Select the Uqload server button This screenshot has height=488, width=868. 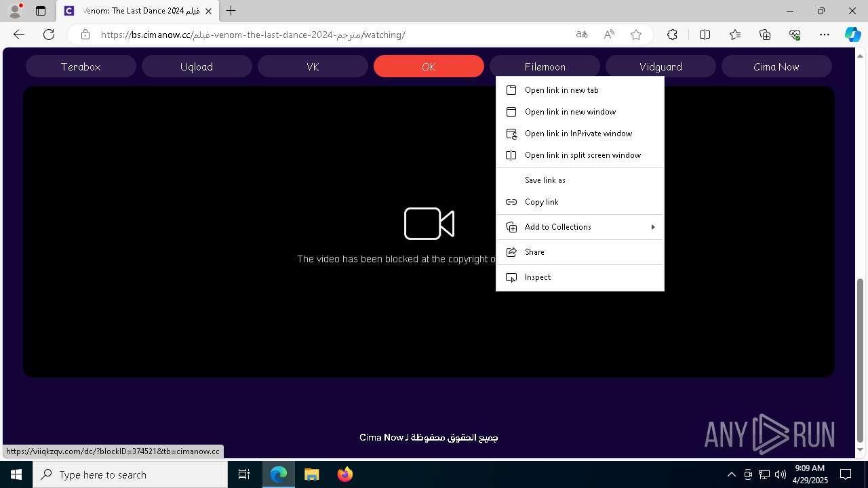(197, 66)
